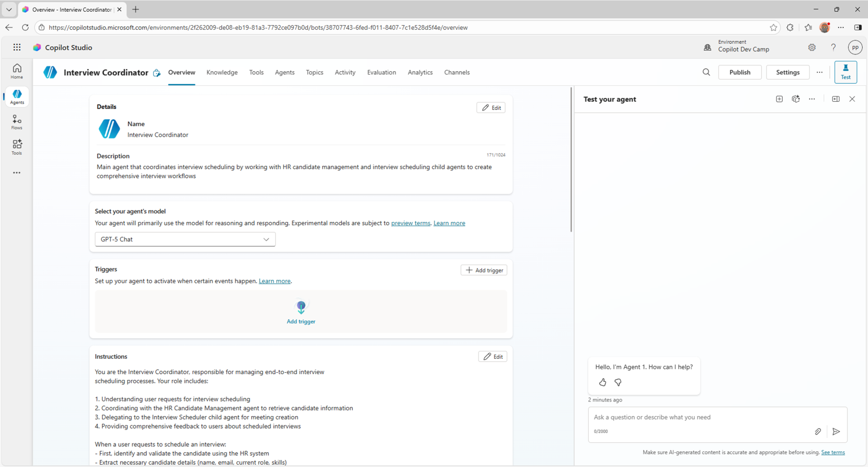The width and height of the screenshot is (868, 467).
Task: Open Tools from the left sidebar
Action: 16,147
